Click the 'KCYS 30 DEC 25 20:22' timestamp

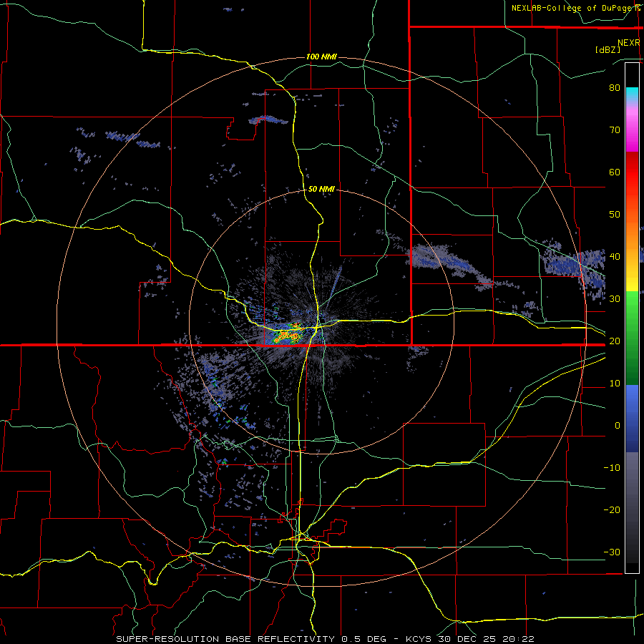[470, 639]
